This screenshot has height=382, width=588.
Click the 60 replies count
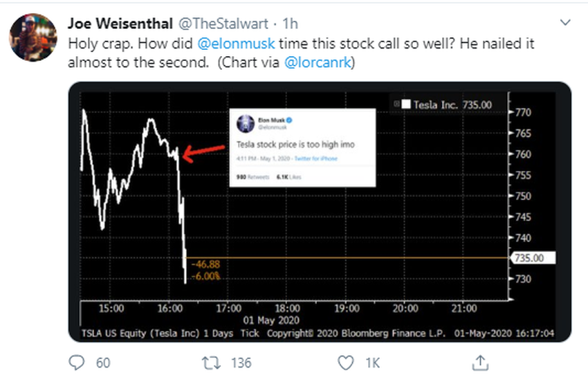[103, 362]
